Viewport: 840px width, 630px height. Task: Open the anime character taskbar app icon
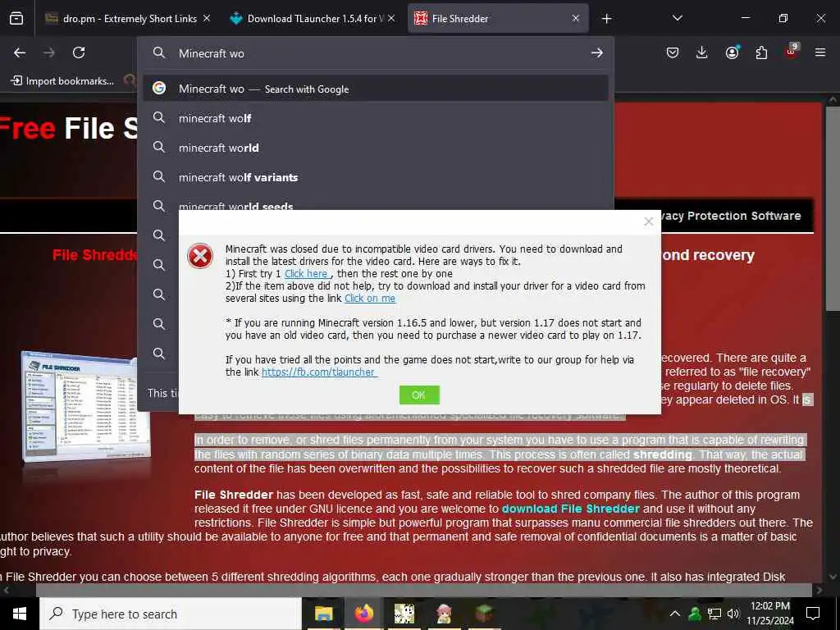[x=444, y=614]
